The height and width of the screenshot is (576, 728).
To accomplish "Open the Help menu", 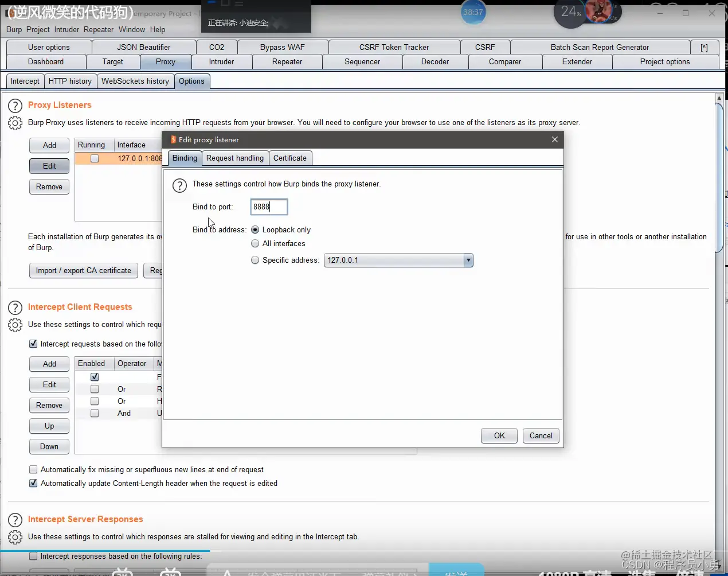I will 158,29.
